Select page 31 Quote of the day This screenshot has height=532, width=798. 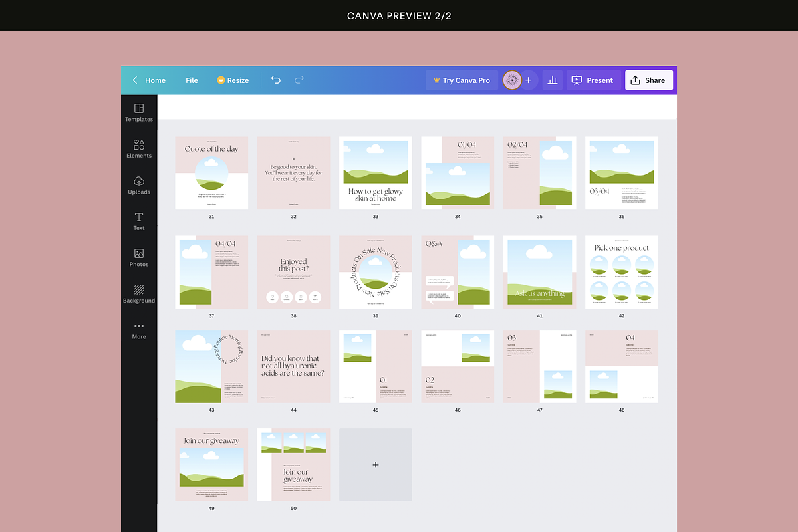pos(211,174)
